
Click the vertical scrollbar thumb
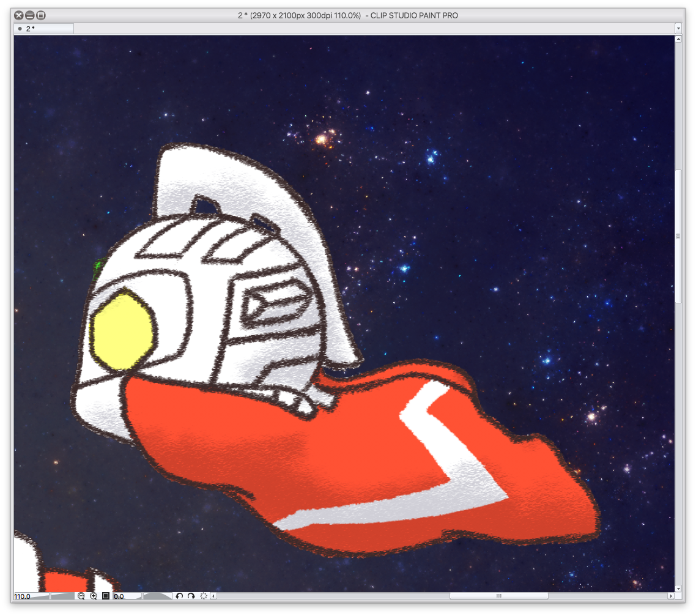coord(678,236)
